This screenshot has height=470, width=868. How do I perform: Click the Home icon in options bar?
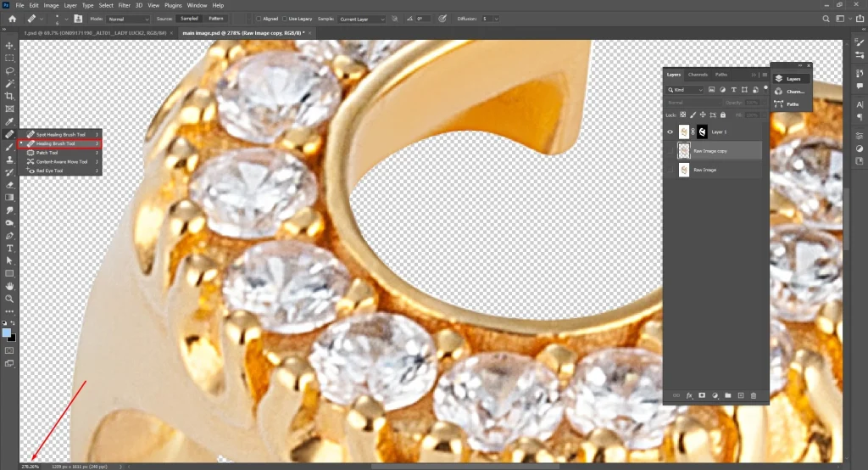[12, 18]
